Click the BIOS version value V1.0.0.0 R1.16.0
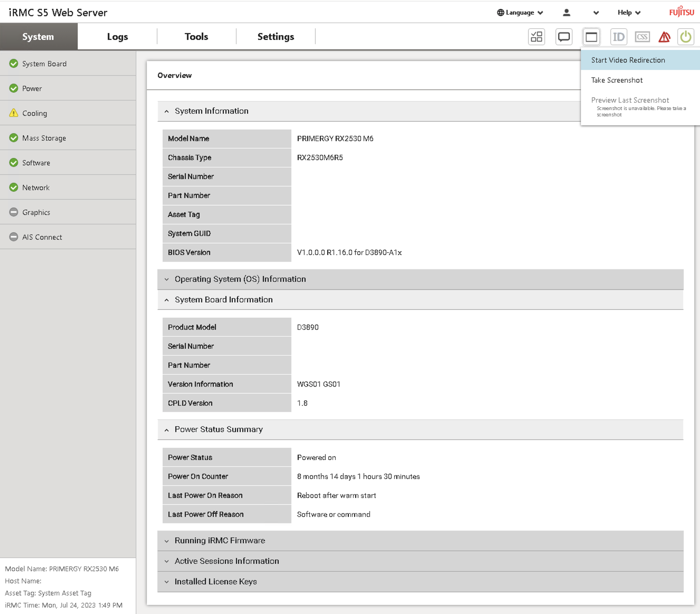The height and width of the screenshot is (614, 700). [x=349, y=252]
